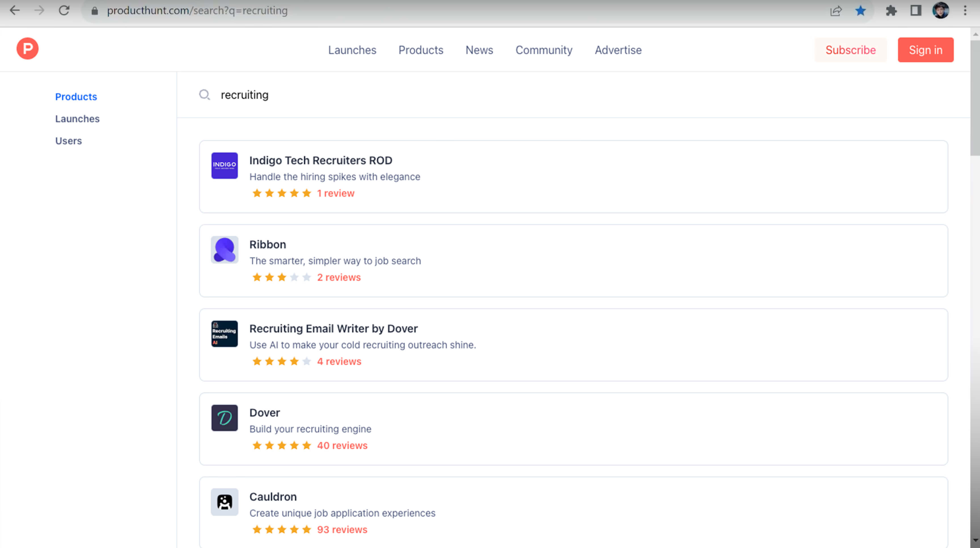
Task: Click the Product Hunt logo icon
Action: click(28, 48)
